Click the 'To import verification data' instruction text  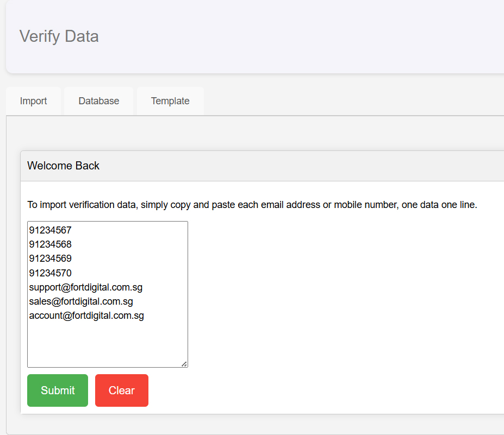click(x=252, y=205)
